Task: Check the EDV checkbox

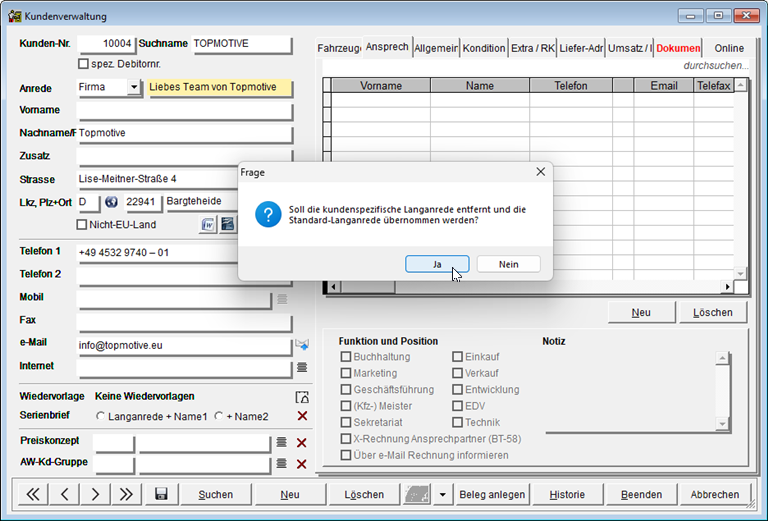Action: point(457,406)
